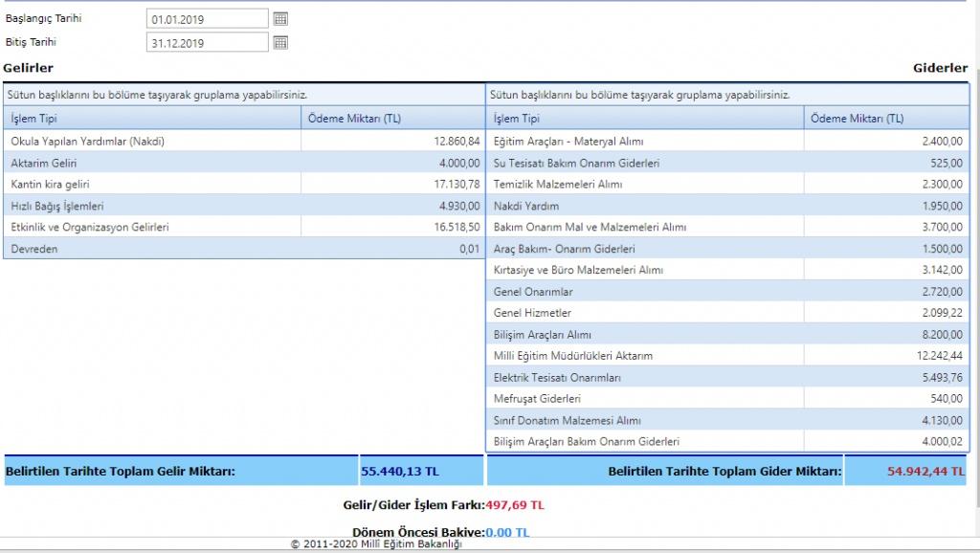The image size is (980, 553).
Task: Click the 0,01 Devreden amount
Action: click(469, 249)
